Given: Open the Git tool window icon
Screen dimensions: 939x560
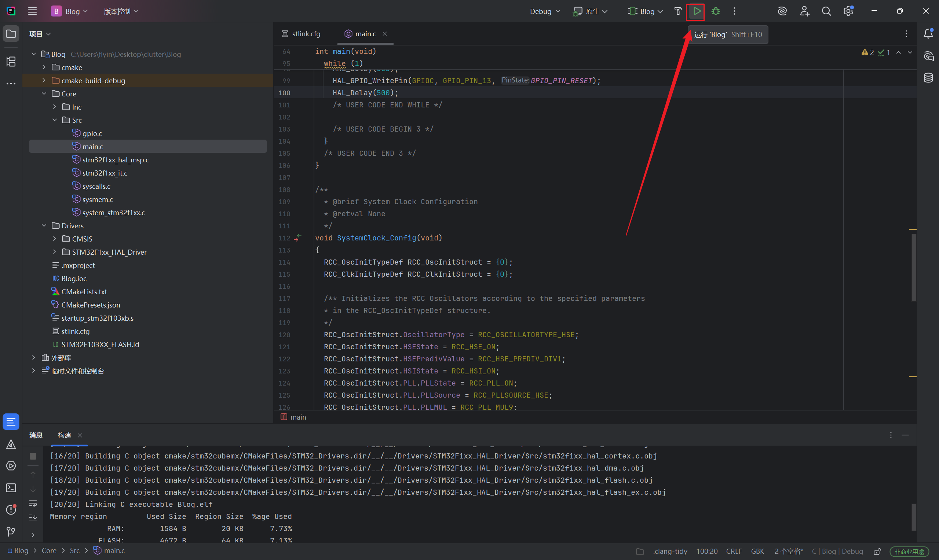Looking at the screenshot, I should (x=11, y=531).
